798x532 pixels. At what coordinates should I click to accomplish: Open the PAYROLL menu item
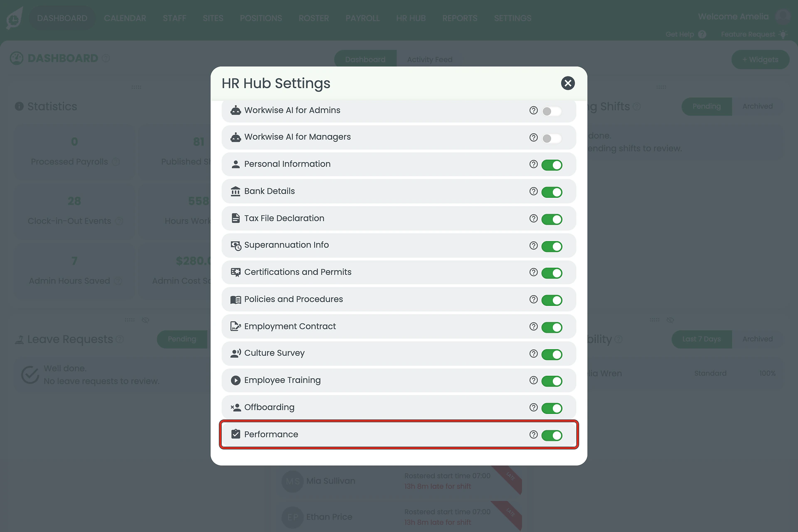click(362, 18)
